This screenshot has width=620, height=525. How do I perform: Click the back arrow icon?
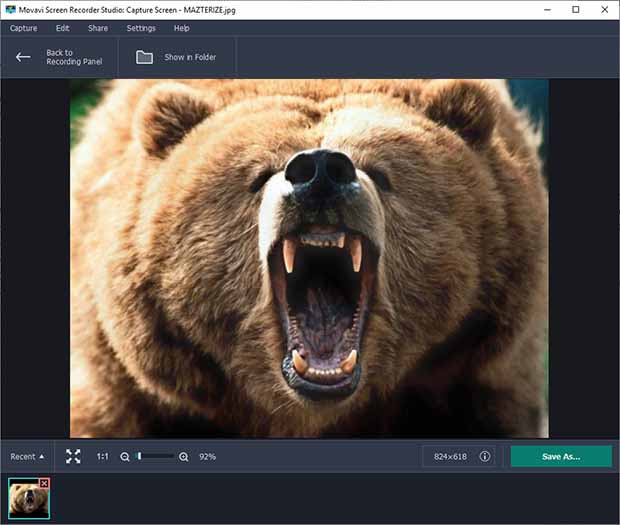click(23, 57)
